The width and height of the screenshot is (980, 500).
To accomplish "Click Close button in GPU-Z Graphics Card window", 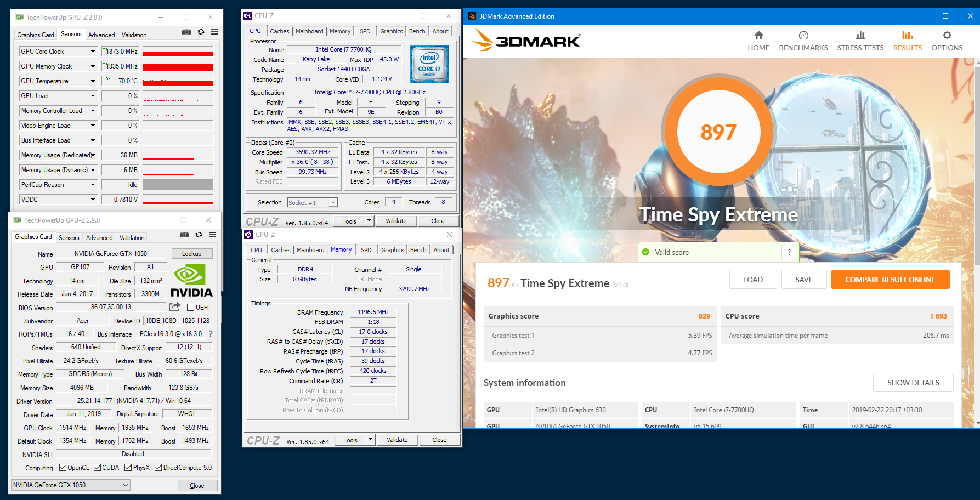I will 197,486.
